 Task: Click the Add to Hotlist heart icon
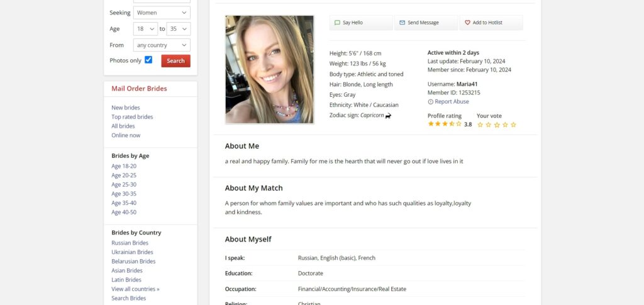click(x=467, y=23)
